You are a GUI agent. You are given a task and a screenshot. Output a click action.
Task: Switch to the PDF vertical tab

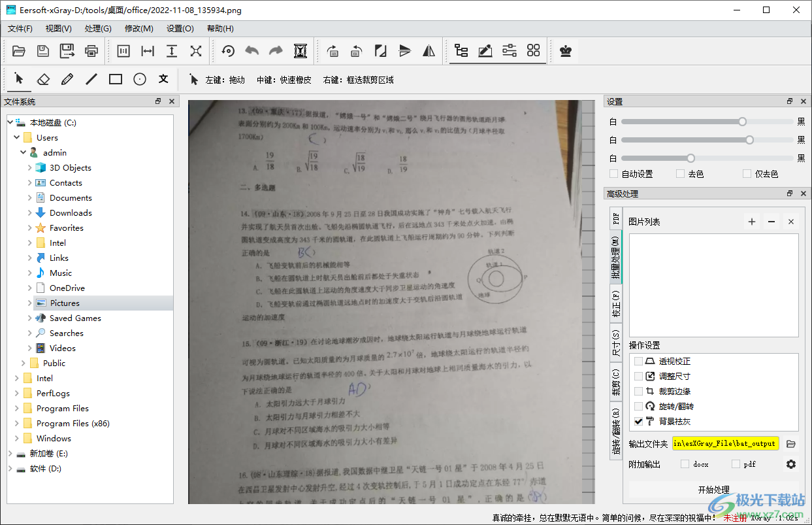coord(615,218)
